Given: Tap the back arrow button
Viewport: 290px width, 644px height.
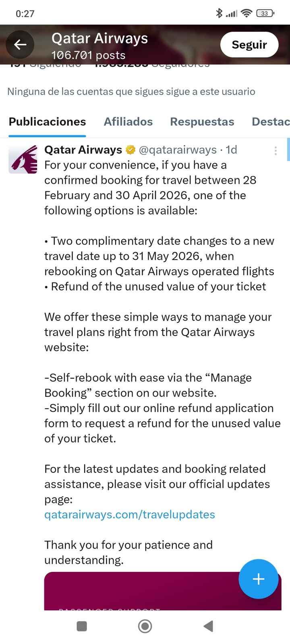Looking at the screenshot, I should [x=20, y=45].
